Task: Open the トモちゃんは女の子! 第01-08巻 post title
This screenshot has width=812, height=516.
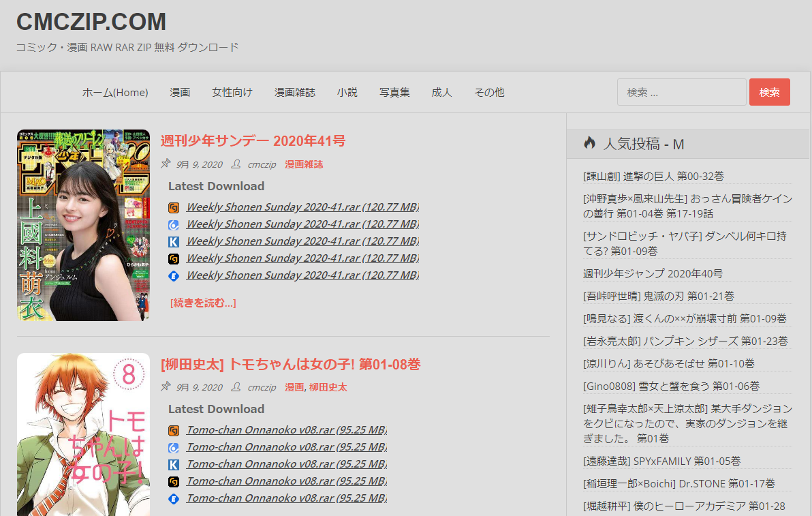Action: click(290, 364)
